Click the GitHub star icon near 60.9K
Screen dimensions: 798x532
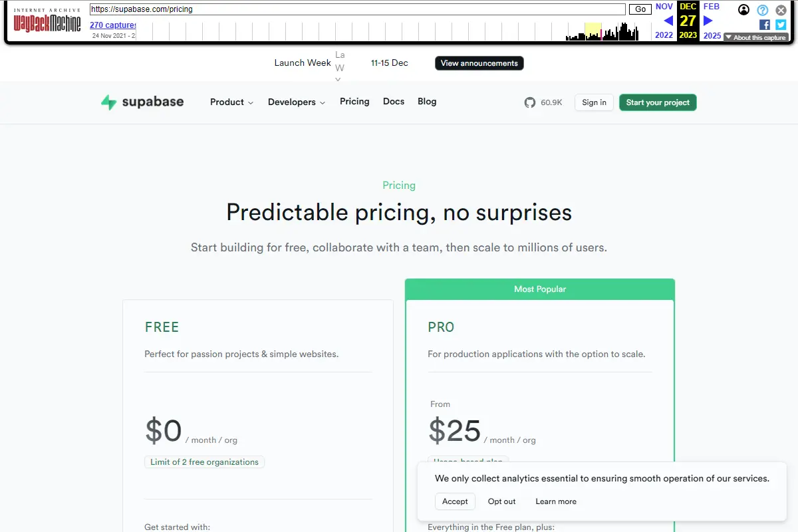click(529, 102)
